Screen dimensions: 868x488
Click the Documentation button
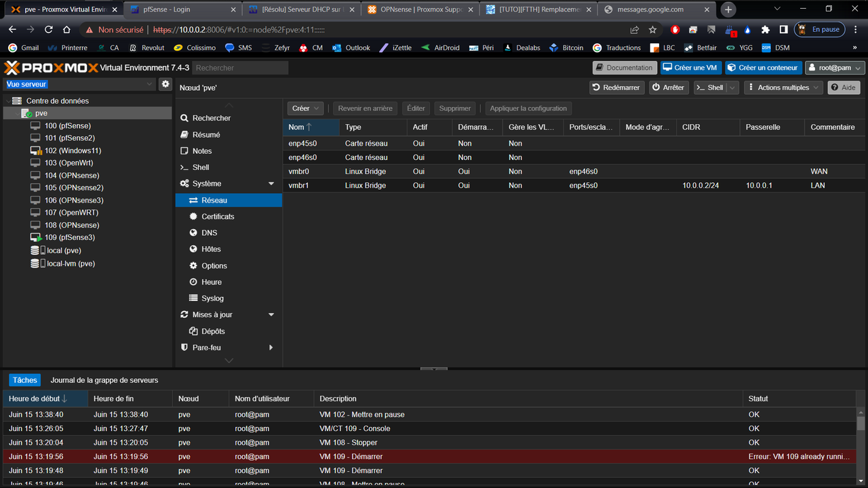coord(625,68)
